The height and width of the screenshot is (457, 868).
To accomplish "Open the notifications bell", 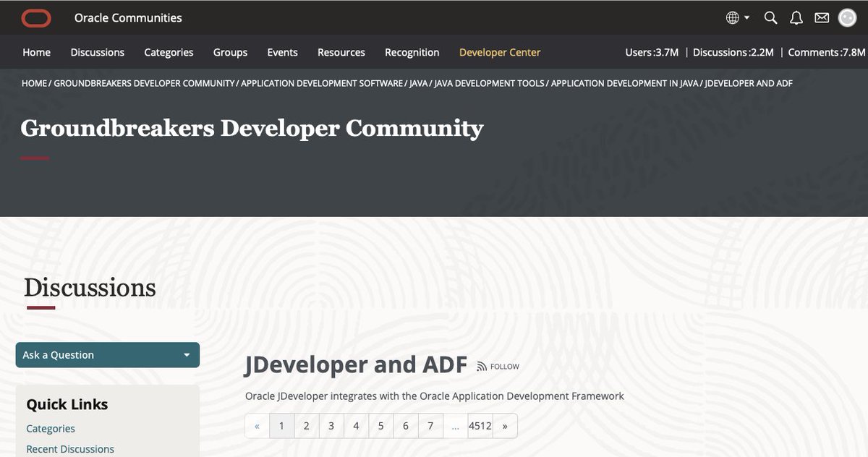I will tap(796, 17).
